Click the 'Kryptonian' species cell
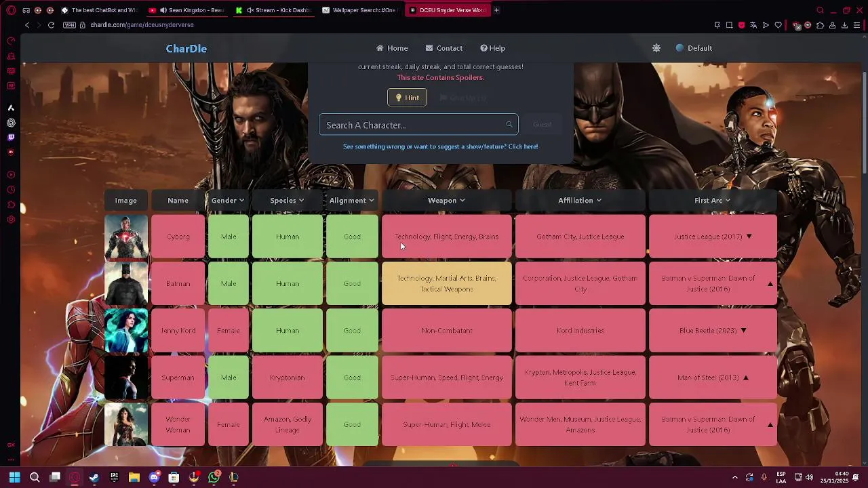This screenshot has height=488, width=868. point(287,378)
